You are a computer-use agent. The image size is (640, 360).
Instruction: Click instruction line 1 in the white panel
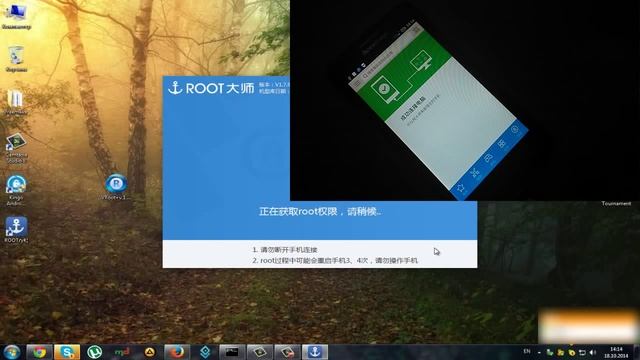point(284,249)
